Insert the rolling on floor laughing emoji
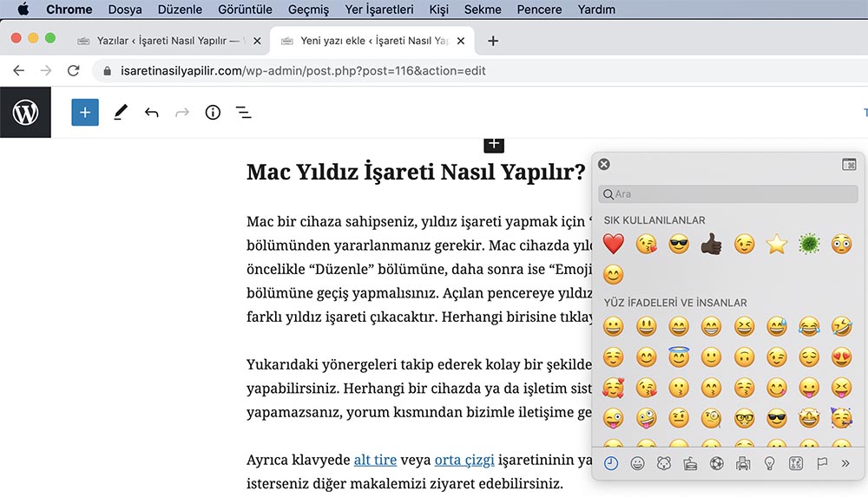The width and height of the screenshot is (868, 497). (x=841, y=326)
